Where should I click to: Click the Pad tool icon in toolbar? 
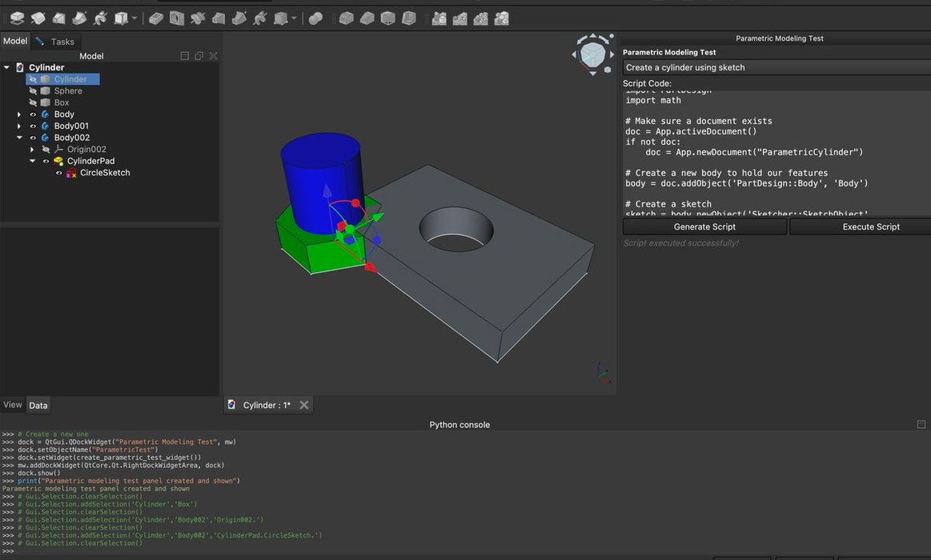[17, 18]
